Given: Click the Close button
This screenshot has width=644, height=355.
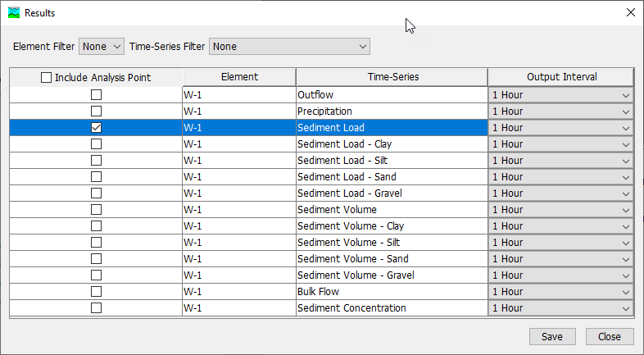Looking at the screenshot, I should coord(610,336).
